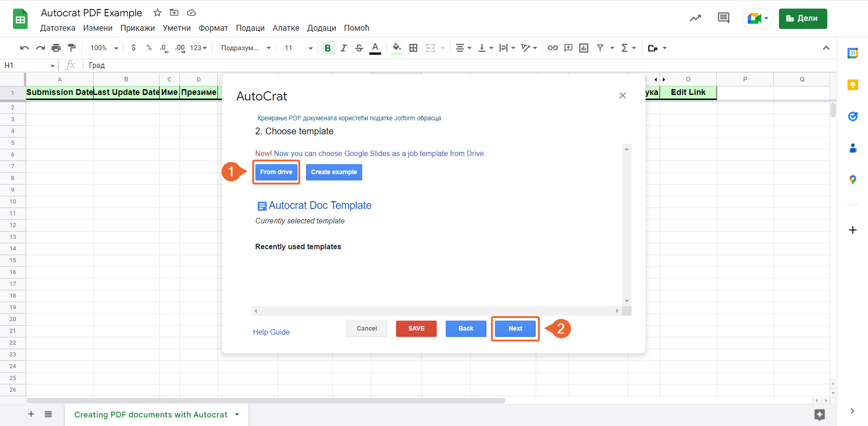Open horizontal align dropdown
Viewport: 868px width, 426px height.
click(x=463, y=48)
